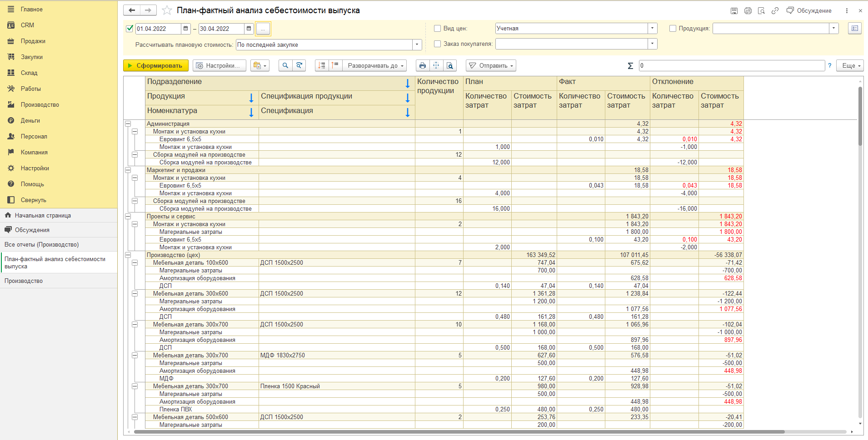Click the Сформировать button
The width and height of the screenshot is (868, 440).
[x=155, y=65]
